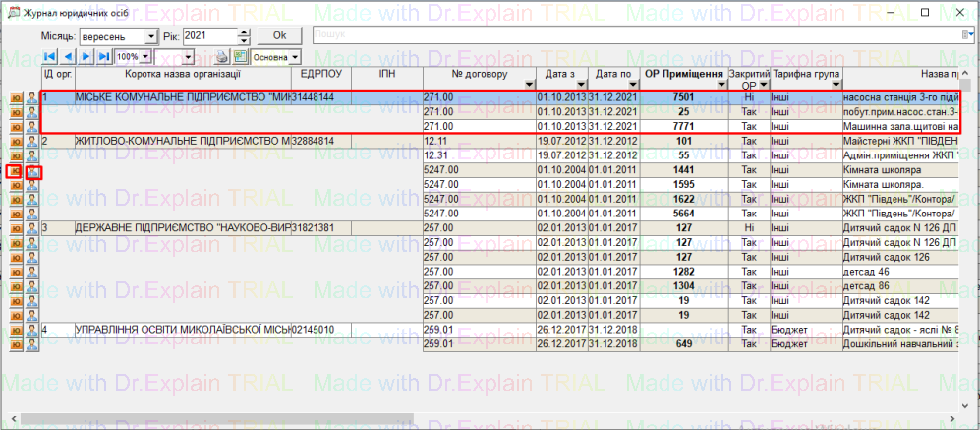
Task: Go to first record navigation arrow
Action: (x=50, y=57)
